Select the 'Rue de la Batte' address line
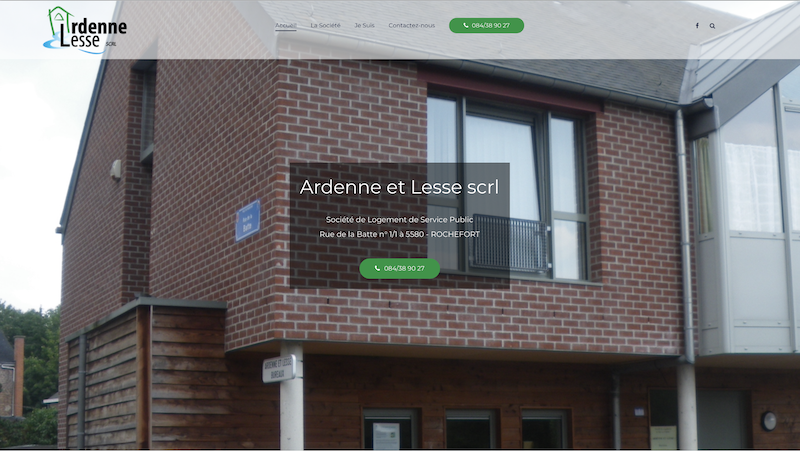Image resolution: width=800 pixels, height=451 pixels. (x=399, y=234)
